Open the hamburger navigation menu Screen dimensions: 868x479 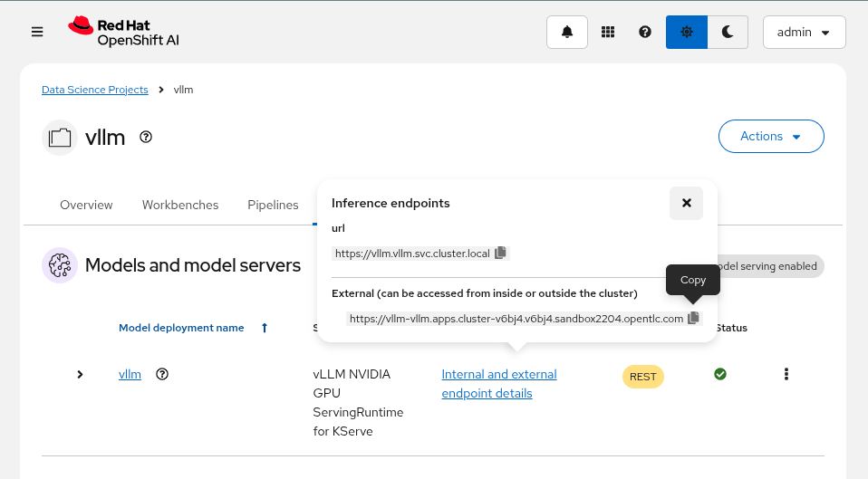point(37,32)
